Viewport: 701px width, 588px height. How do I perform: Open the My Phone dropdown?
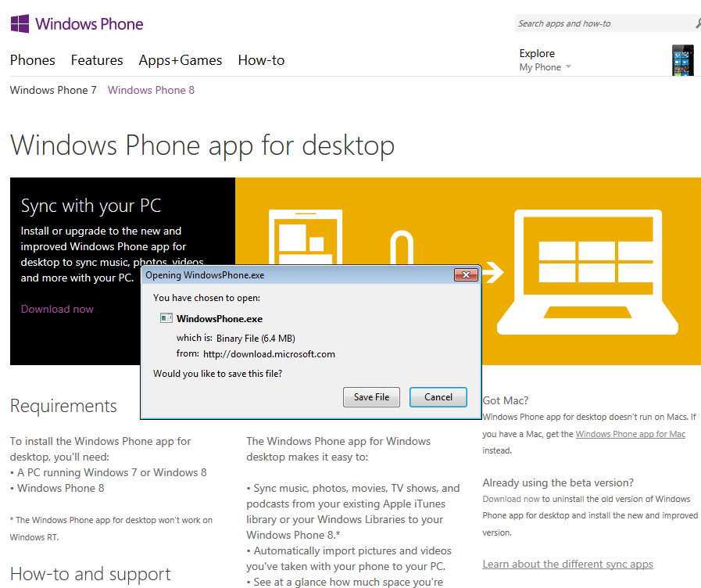point(545,66)
